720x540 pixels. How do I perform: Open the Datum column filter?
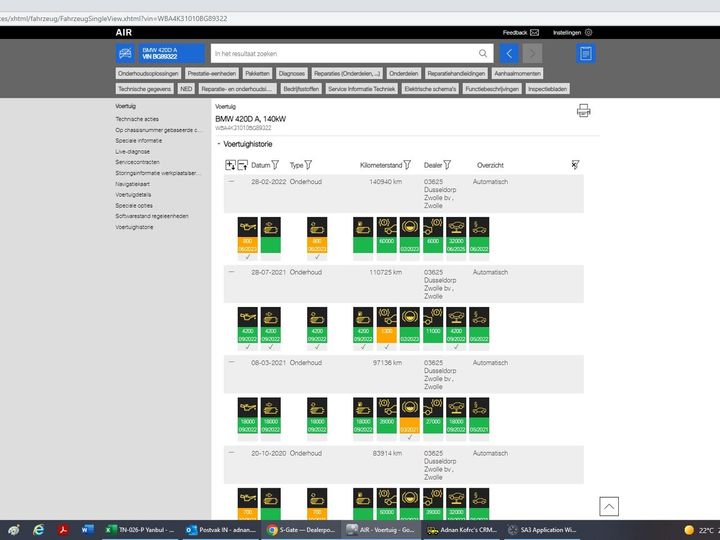[x=275, y=164]
